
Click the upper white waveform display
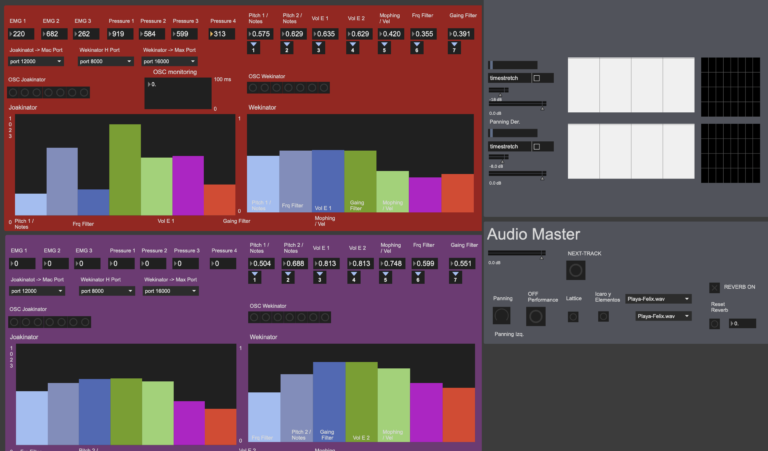[631, 85]
